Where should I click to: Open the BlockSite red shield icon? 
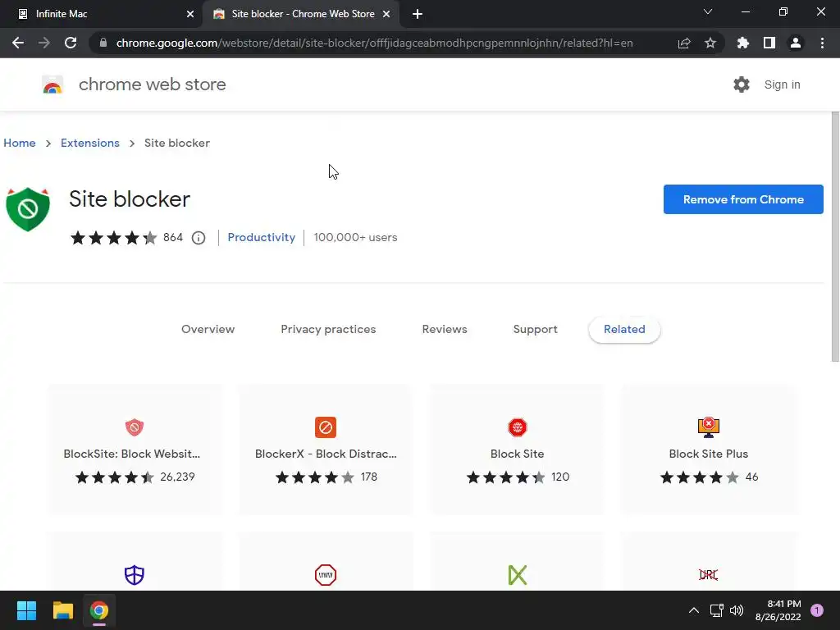[x=135, y=427]
